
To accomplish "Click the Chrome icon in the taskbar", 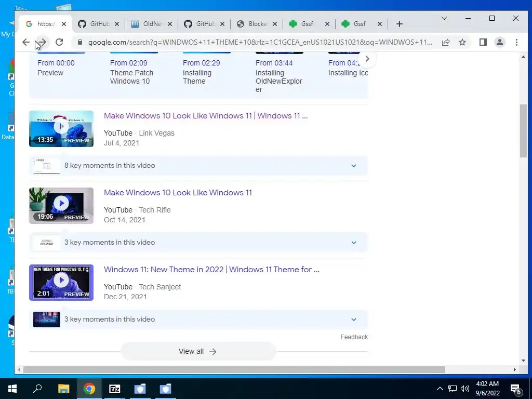I will (89, 389).
